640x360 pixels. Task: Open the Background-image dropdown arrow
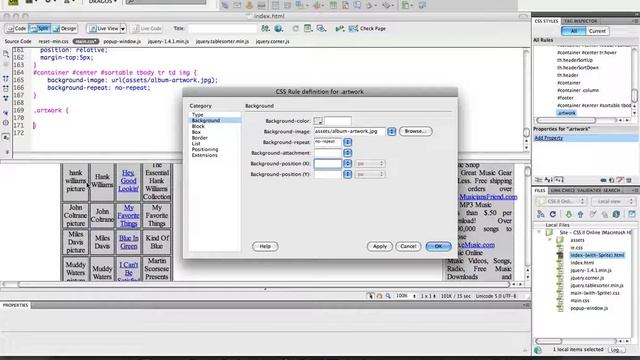click(391, 131)
